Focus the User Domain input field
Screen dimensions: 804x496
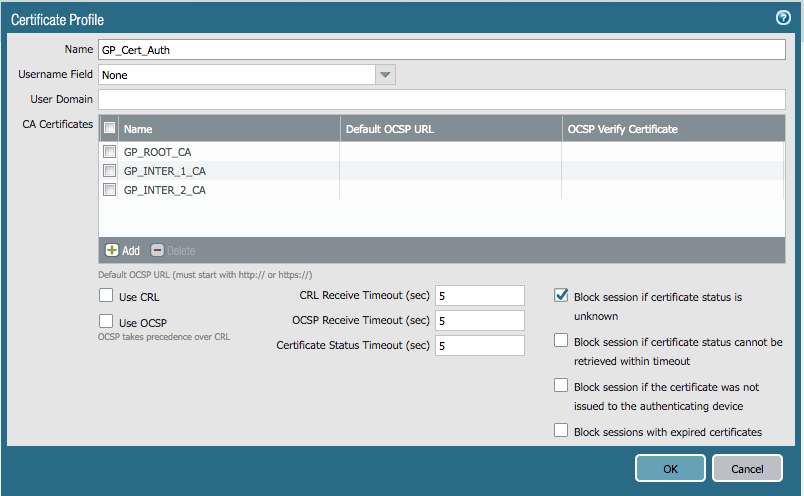[441, 99]
